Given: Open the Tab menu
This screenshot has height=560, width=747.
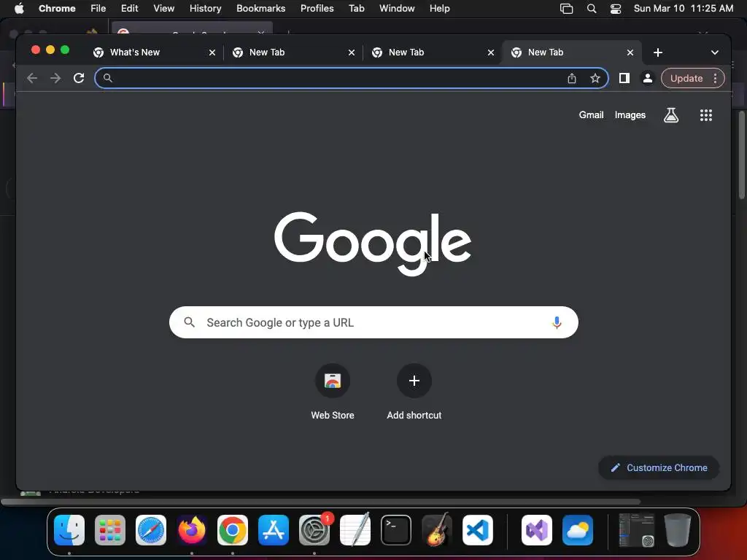Looking at the screenshot, I should point(356,9).
